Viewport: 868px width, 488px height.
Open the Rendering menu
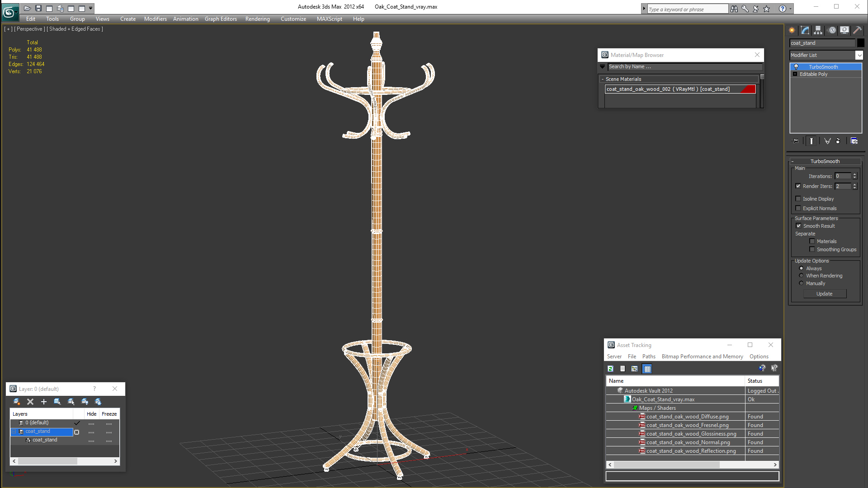257,19
